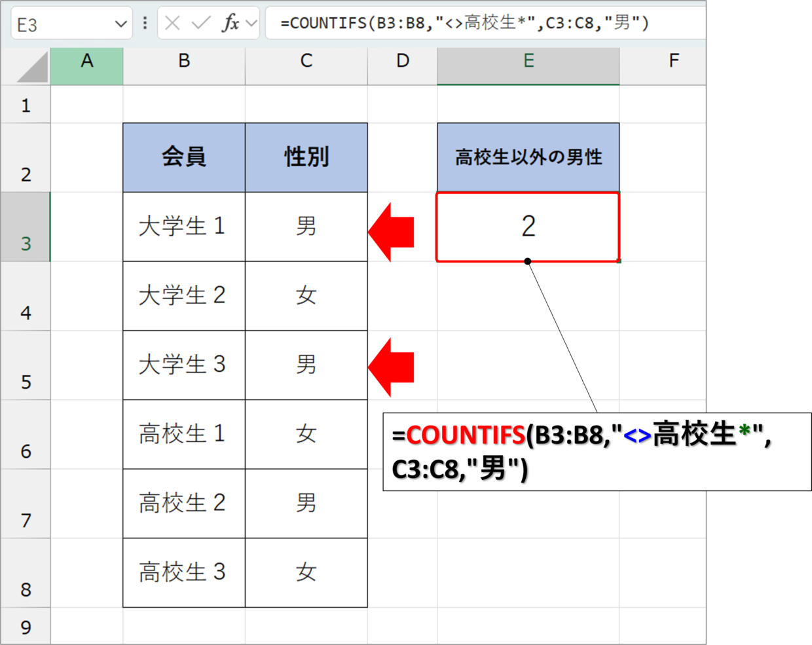812x645 pixels.
Task: Click cell 大学生 3
Action: (184, 365)
